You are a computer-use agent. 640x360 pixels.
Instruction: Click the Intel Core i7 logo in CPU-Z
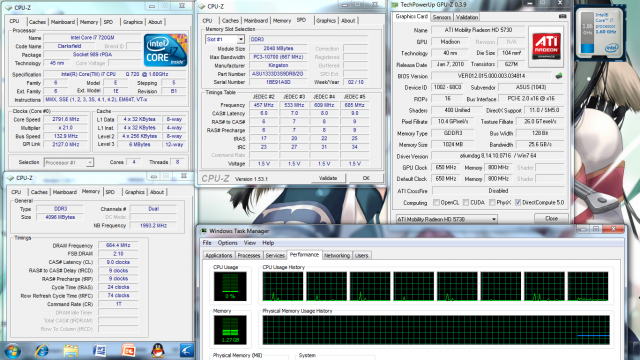click(165, 50)
